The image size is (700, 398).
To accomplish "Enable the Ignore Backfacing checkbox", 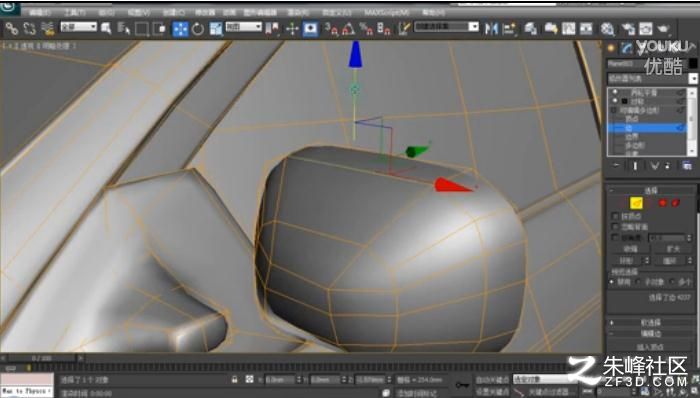I will point(616,227).
